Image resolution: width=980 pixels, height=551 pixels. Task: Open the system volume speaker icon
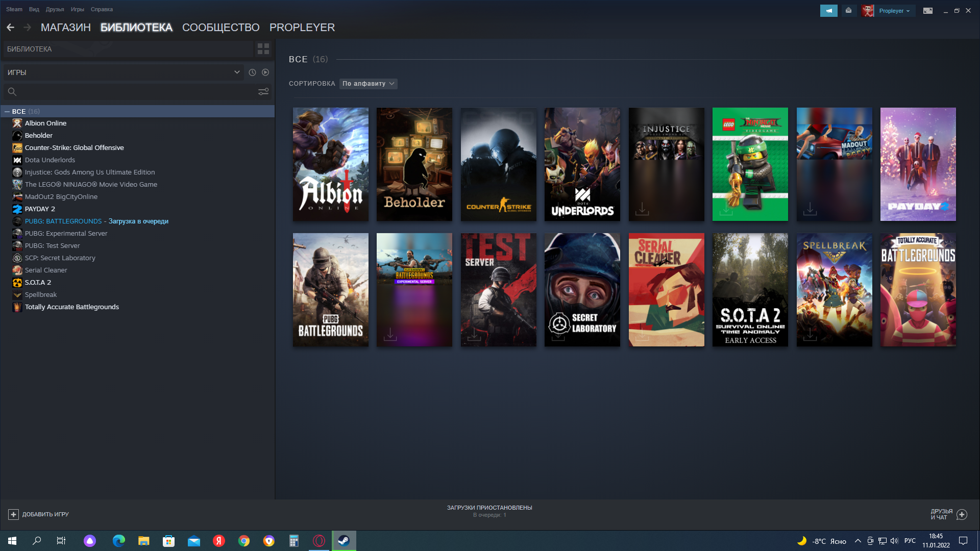coord(894,541)
